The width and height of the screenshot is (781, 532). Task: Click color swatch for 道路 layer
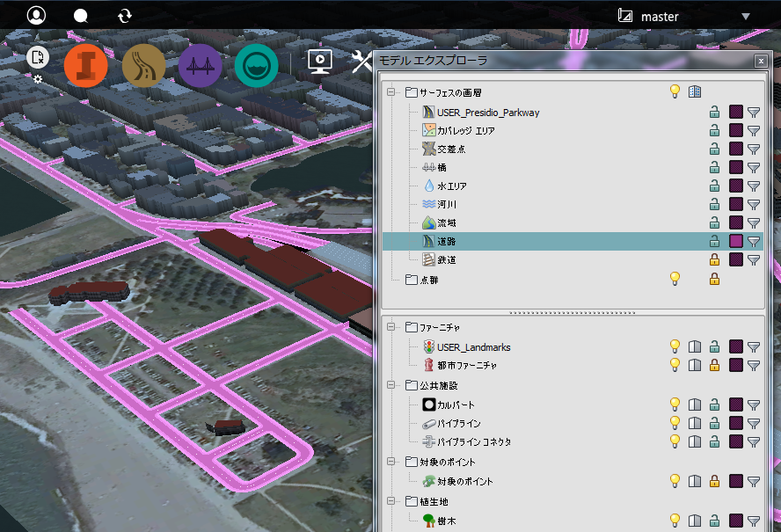tap(736, 241)
